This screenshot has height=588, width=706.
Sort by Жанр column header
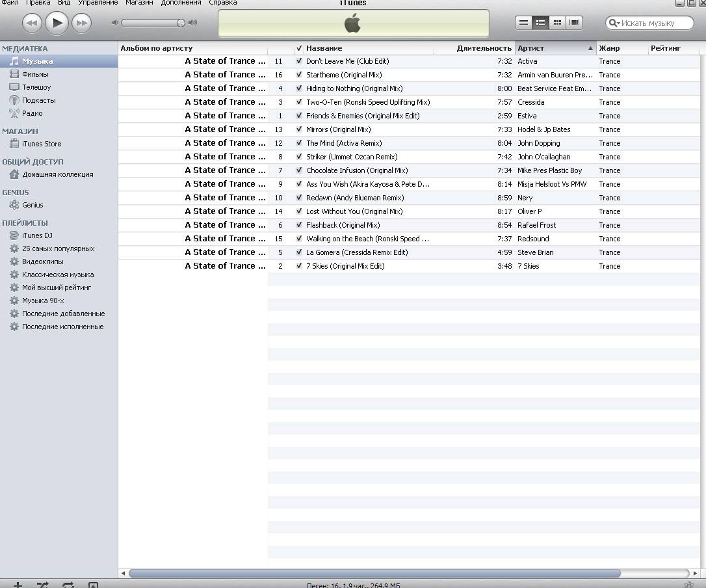(x=622, y=48)
